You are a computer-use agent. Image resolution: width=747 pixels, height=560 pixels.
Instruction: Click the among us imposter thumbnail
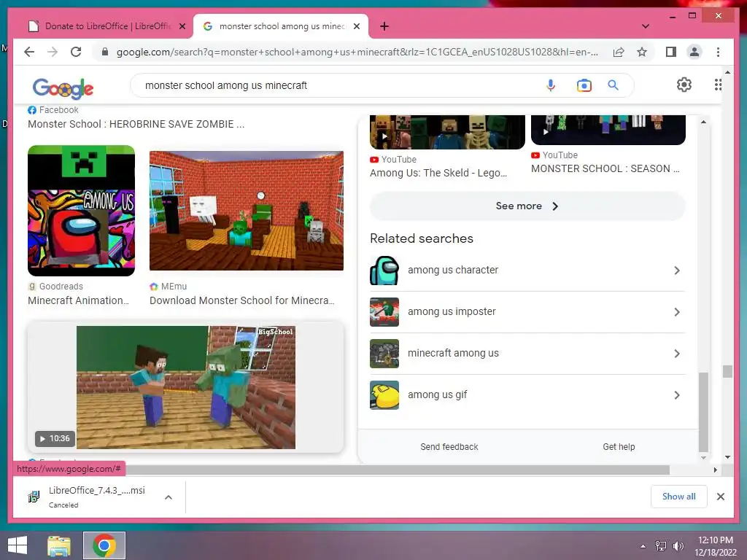(x=384, y=312)
